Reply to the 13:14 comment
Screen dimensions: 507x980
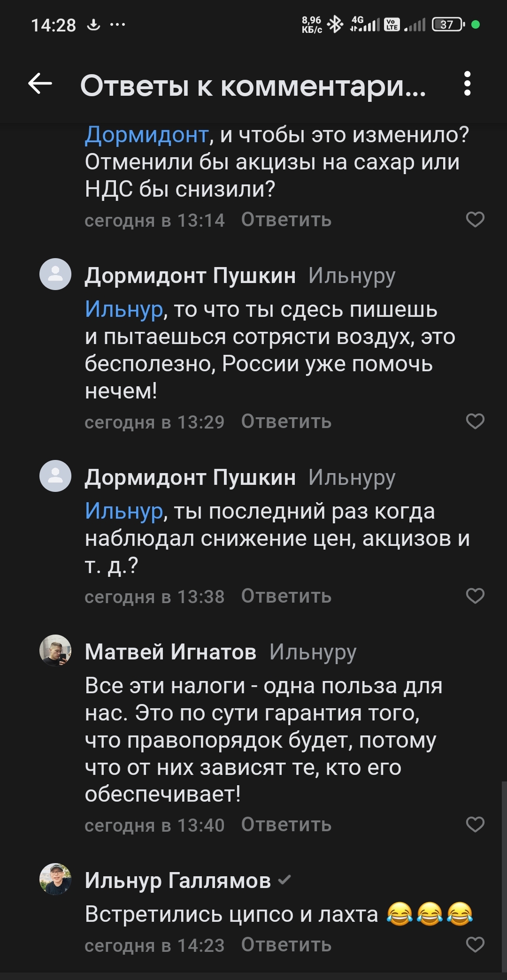286,220
